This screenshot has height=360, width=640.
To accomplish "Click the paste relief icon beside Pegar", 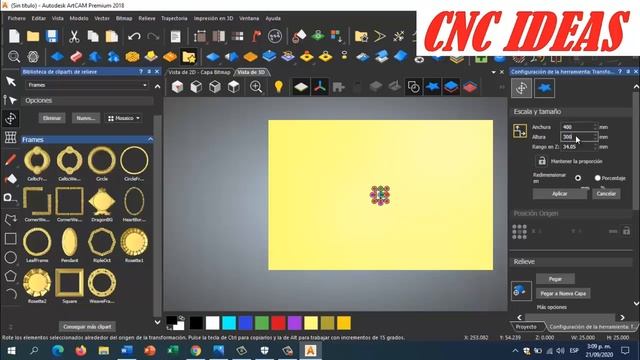I will (x=521, y=291).
